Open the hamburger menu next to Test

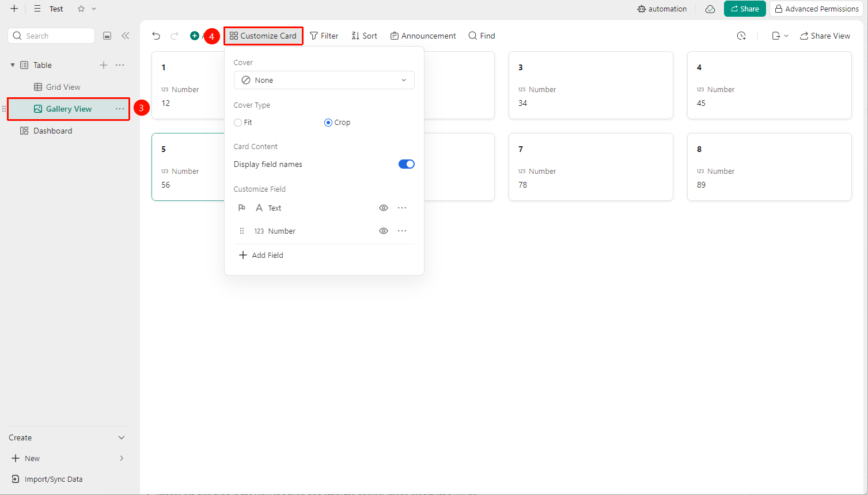pyautogui.click(x=37, y=9)
